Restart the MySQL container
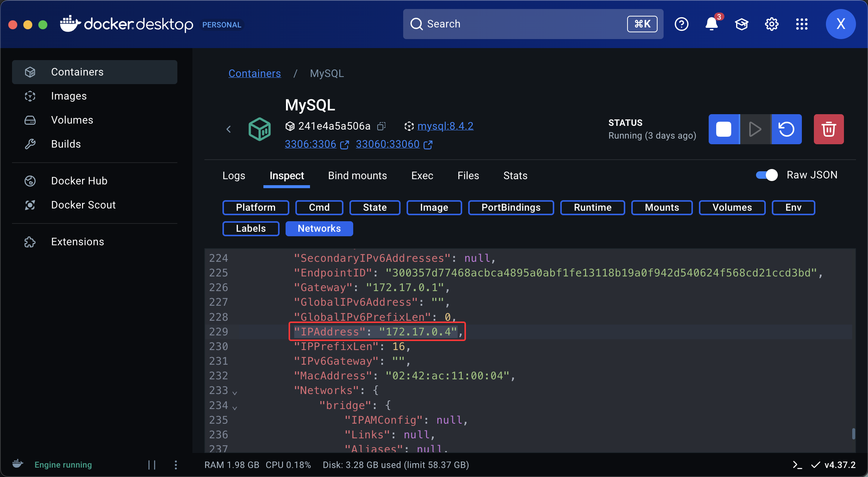868x477 pixels. coord(786,129)
